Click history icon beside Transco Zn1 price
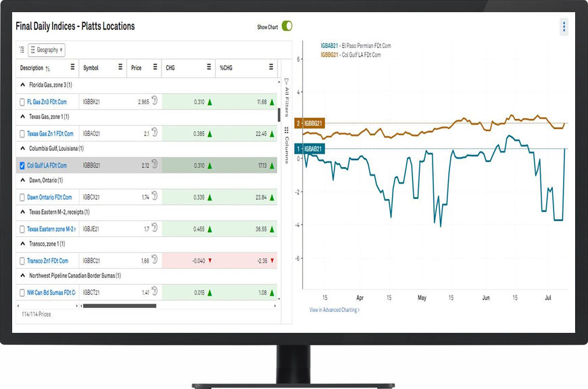The image size is (588, 389). 154,260
